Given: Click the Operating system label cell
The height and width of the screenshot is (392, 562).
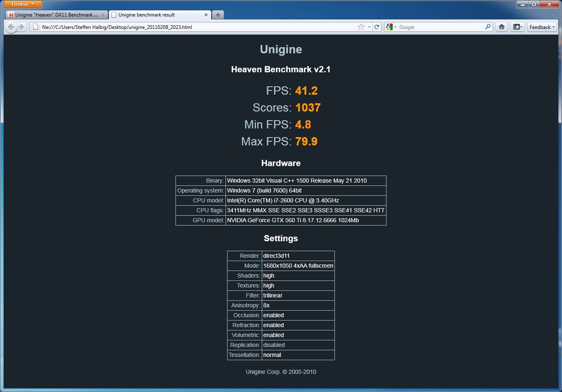Looking at the screenshot, I should [201, 190].
